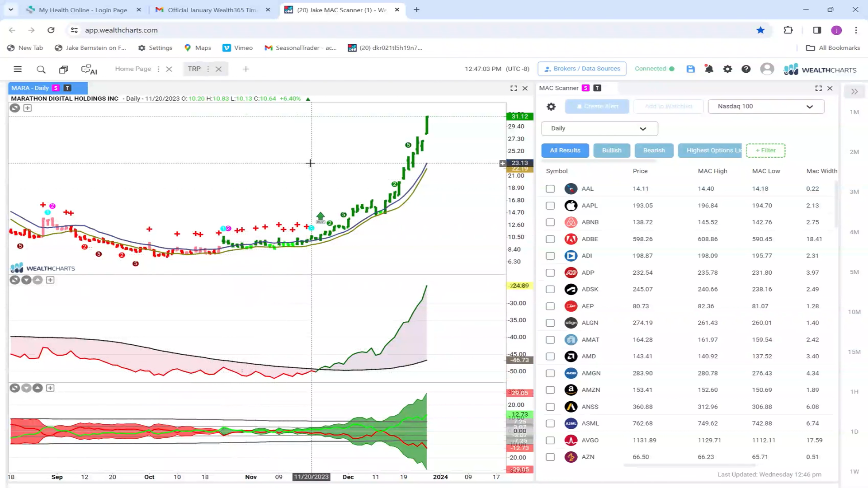The image size is (868, 488).
Task: Launch the AI assistant tool
Action: point(89,69)
